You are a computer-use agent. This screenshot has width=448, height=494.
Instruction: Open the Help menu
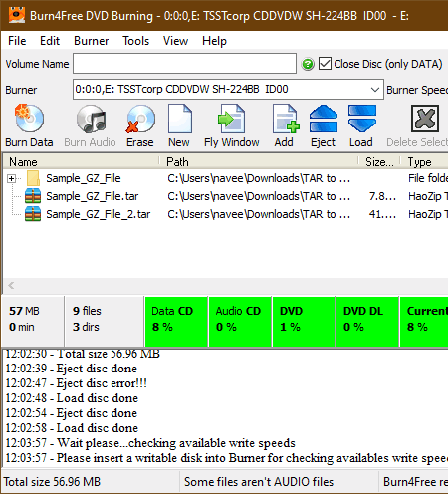(x=214, y=41)
